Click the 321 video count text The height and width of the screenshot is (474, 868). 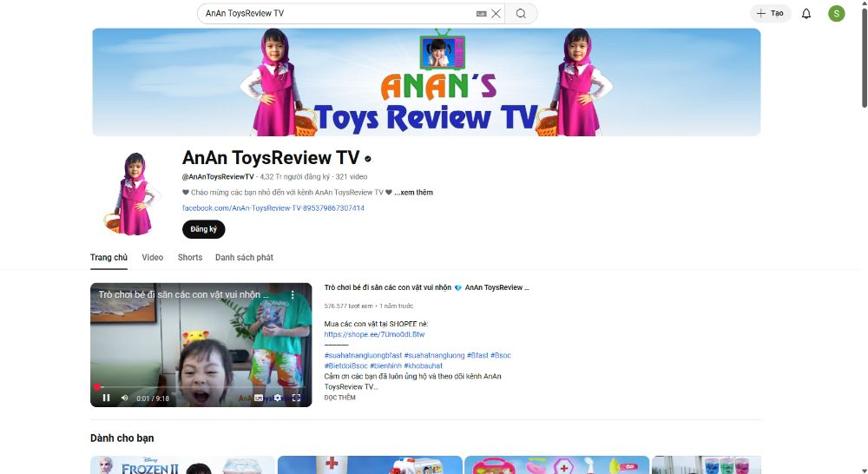[351, 176]
